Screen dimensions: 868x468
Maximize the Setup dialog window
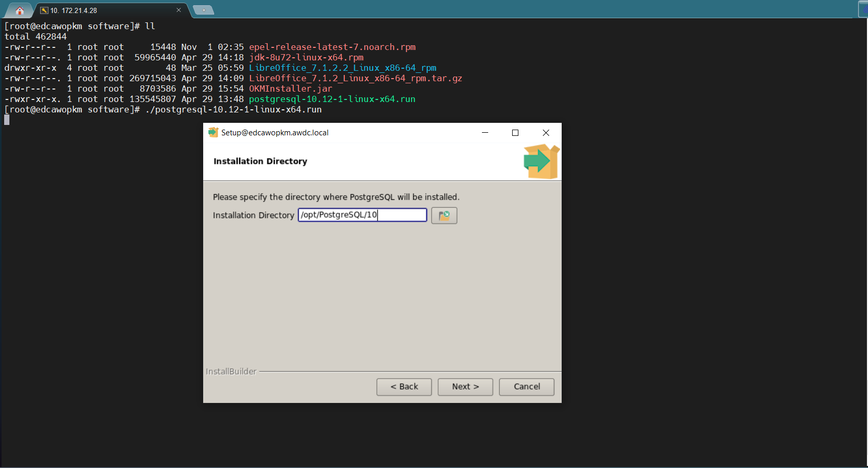point(515,133)
